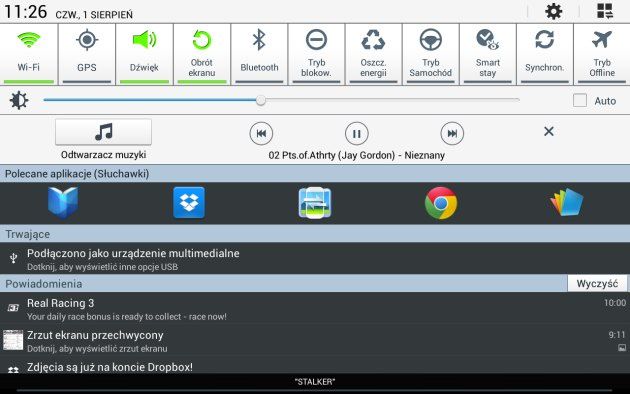Toggle Dźwięk sound setting
Viewport: 630px width, 394px height.
[x=144, y=54]
